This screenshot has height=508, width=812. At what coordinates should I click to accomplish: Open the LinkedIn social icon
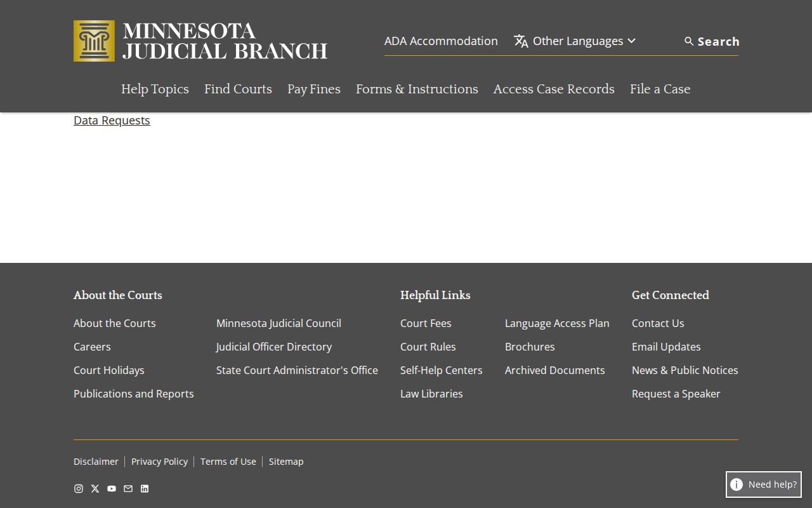pyautogui.click(x=145, y=488)
